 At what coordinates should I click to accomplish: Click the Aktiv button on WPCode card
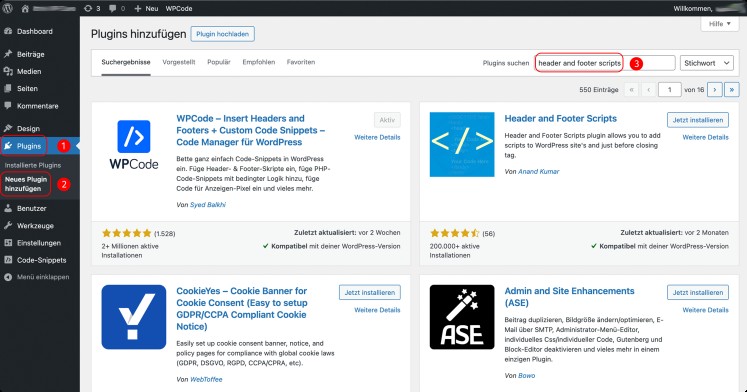click(x=387, y=120)
